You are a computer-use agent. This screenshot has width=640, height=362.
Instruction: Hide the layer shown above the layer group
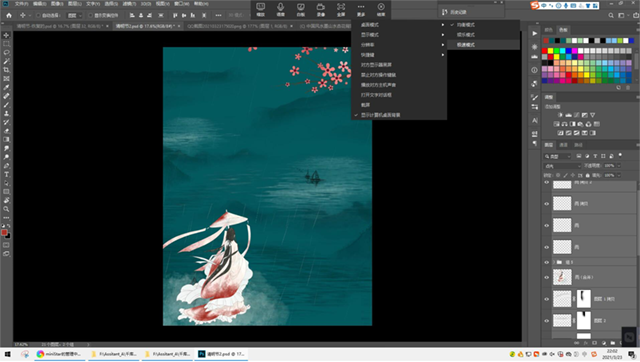[x=547, y=247]
